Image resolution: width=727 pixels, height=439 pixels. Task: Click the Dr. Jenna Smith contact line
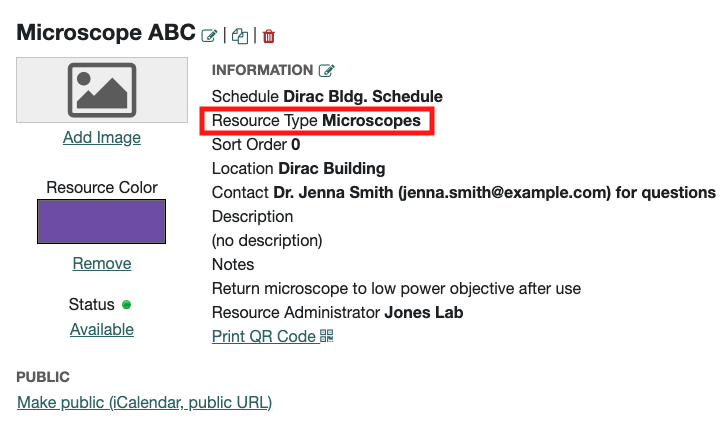[464, 193]
